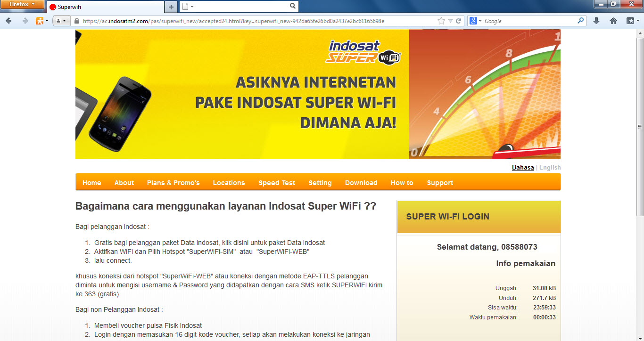This screenshot has width=644, height=341.
Task: Bookmark this page with the star icon
Action: click(441, 21)
